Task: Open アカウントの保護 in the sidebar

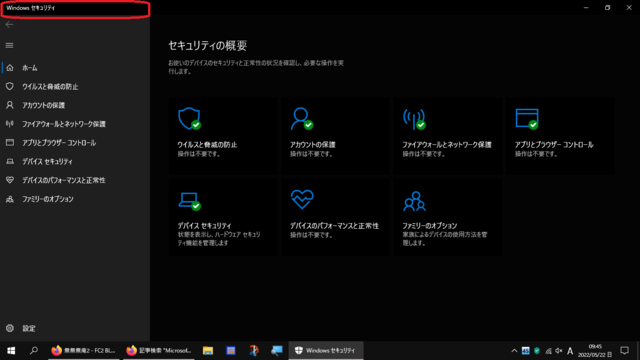Action: 75,105
